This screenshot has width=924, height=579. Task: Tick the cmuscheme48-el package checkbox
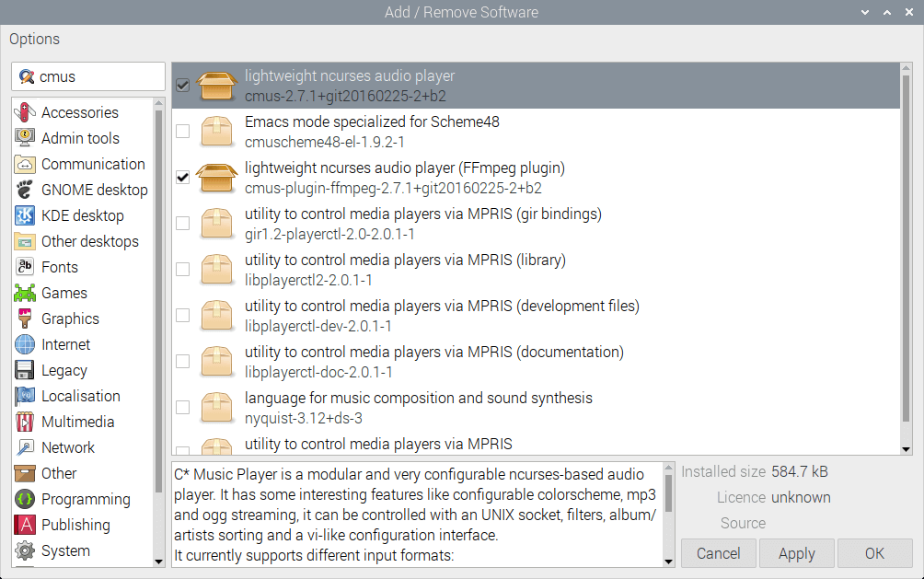pyautogui.click(x=182, y=131)
